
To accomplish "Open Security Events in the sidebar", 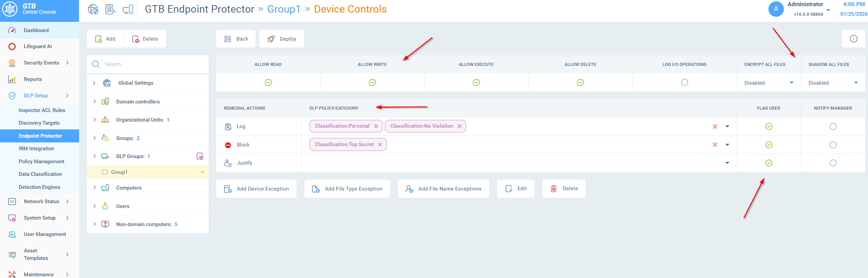I will coord(39,63).
